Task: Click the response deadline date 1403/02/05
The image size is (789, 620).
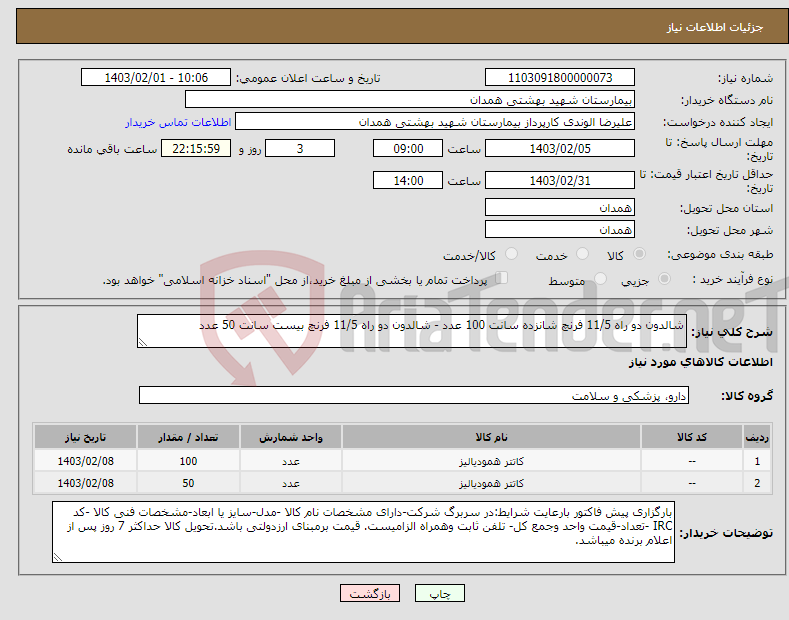Action: pos(560,148)
